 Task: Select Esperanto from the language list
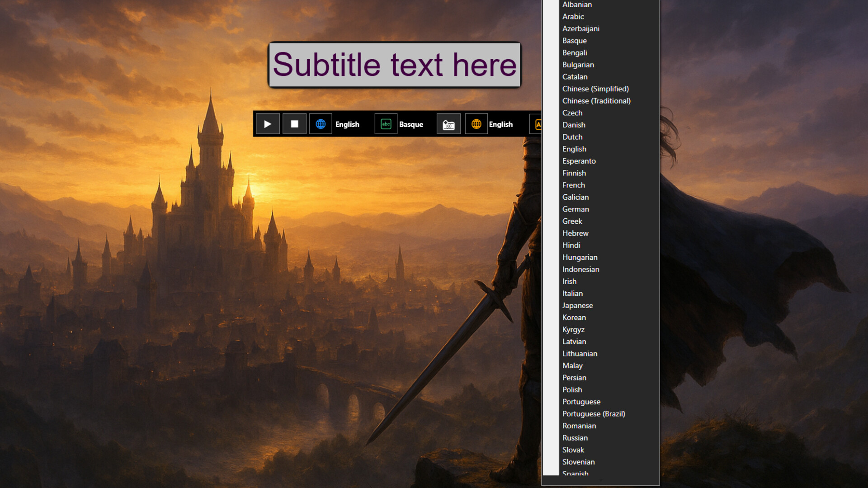[x=579, y=161]
